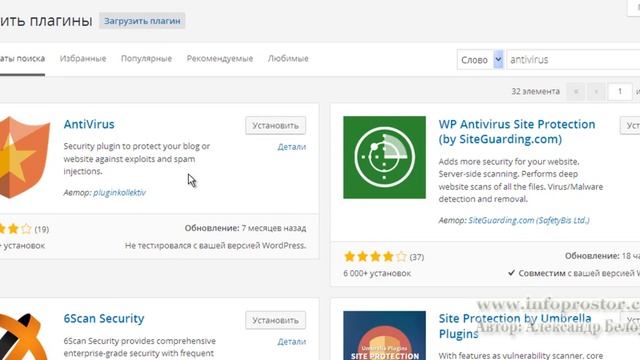640x360 pixels.
Task: Open WP Antivirus Site Protection title link
Action: pyautogui.click(x=517, y=131)
